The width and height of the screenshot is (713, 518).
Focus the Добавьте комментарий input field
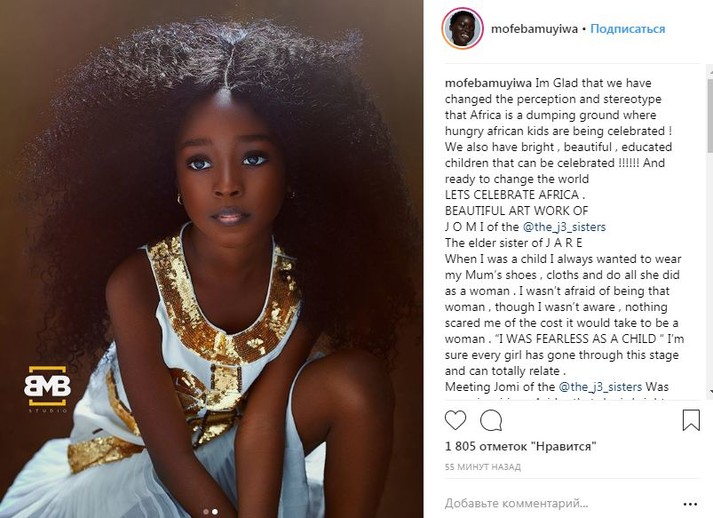point(559,503)
